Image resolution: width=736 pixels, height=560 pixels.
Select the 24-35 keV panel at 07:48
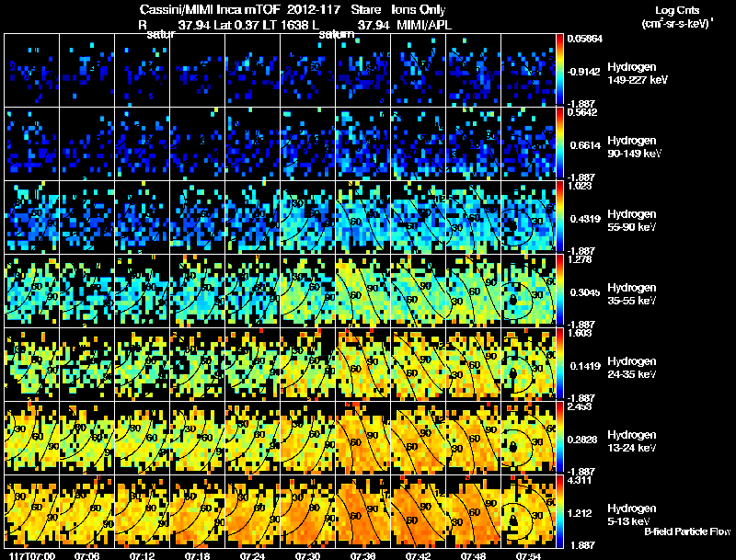[x=473, y=364]
